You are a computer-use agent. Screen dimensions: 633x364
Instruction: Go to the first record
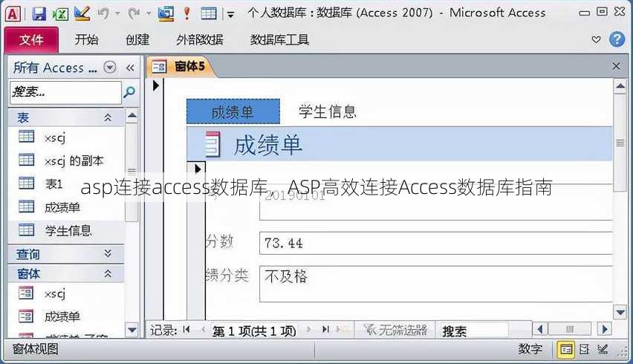tap(186, 330)
